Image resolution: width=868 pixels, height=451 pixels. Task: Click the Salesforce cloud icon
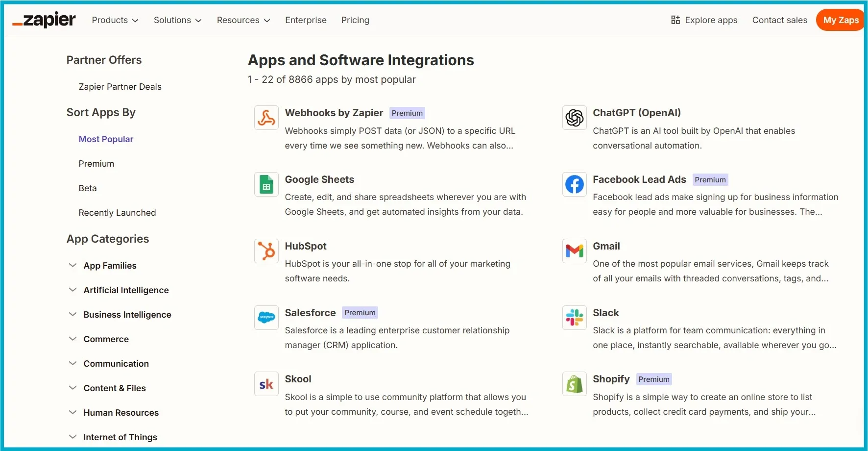point(266,317)
